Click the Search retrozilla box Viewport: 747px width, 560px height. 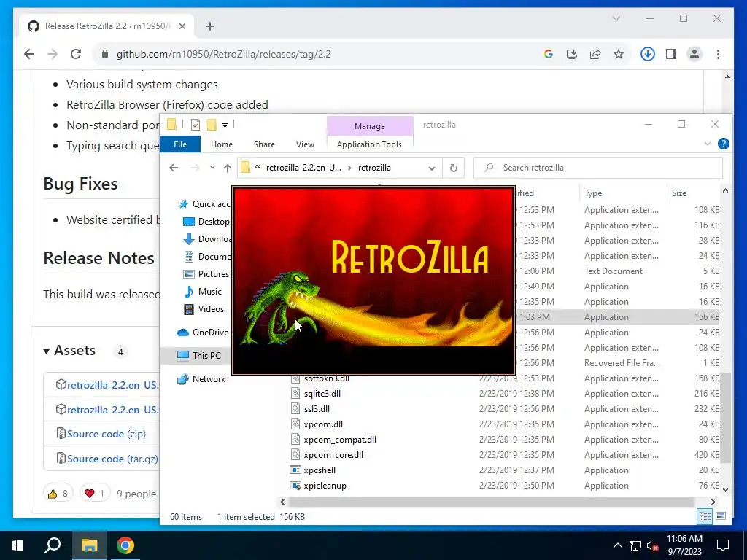(x=598, y=168)
